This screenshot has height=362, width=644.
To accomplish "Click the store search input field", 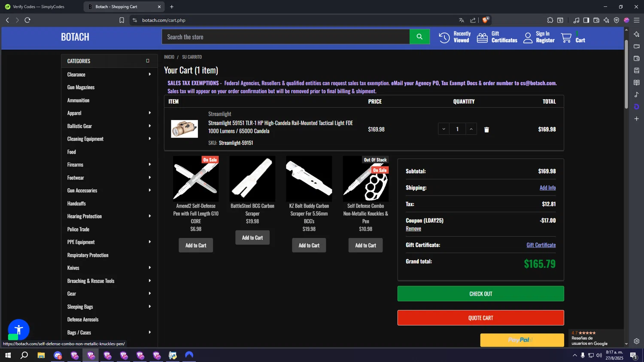I will [x=286, y=37].
